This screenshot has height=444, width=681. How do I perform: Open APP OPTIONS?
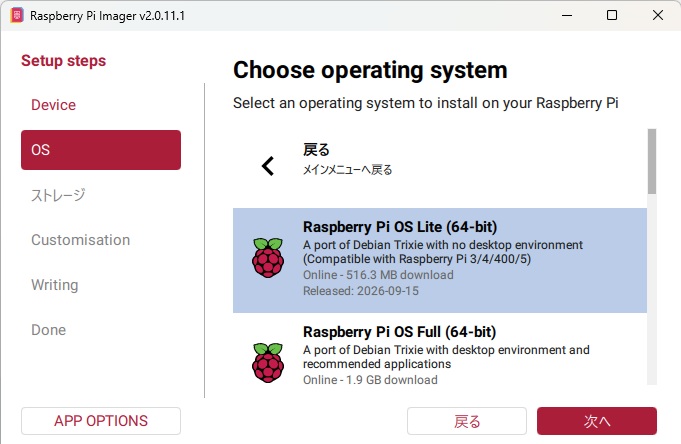101,421
